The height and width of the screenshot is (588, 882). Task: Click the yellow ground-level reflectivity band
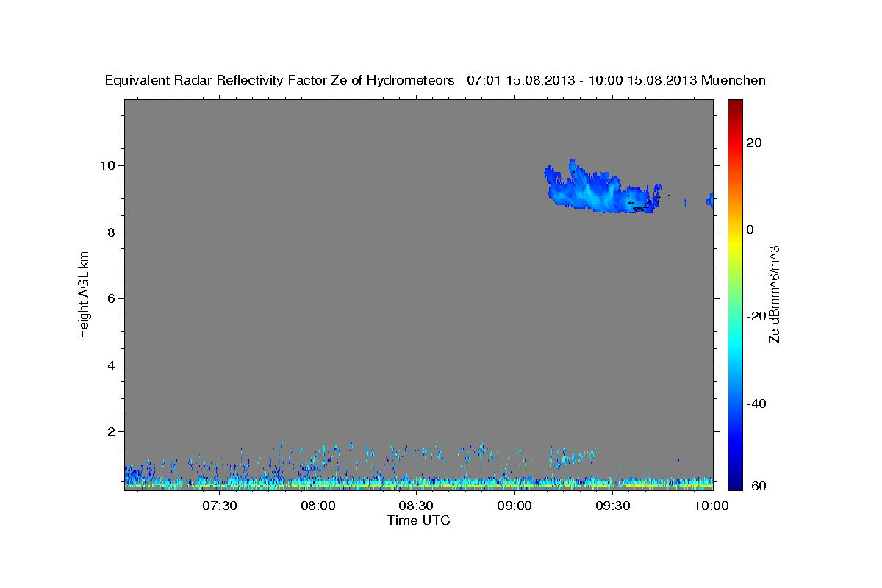coord(419,486)
